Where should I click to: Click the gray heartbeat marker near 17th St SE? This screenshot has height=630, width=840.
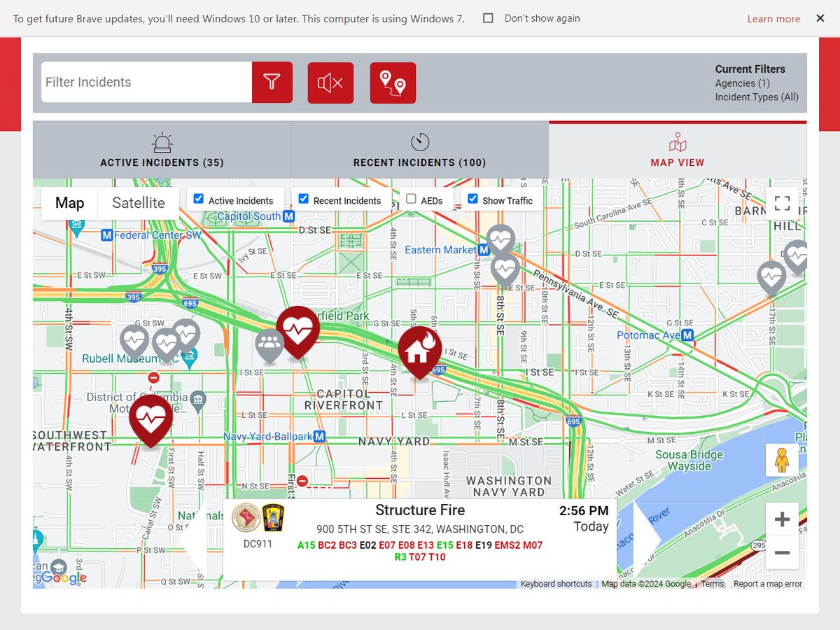click(x=771, y=279)
